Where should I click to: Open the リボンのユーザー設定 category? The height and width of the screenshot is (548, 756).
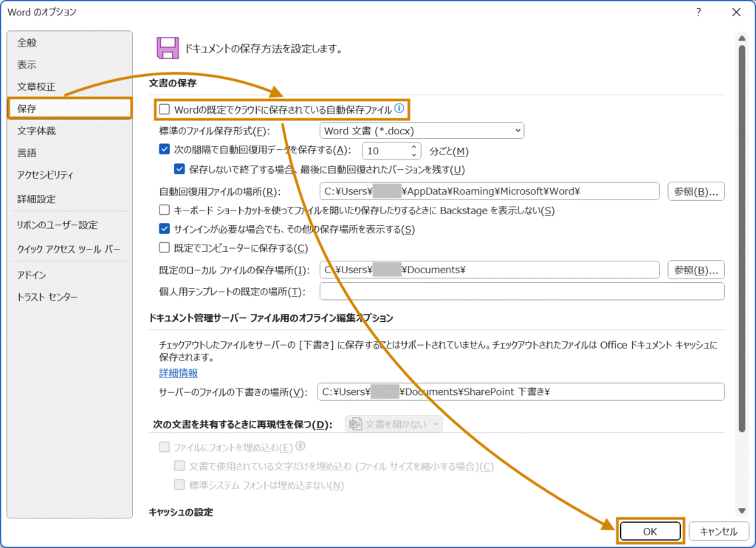70,225
